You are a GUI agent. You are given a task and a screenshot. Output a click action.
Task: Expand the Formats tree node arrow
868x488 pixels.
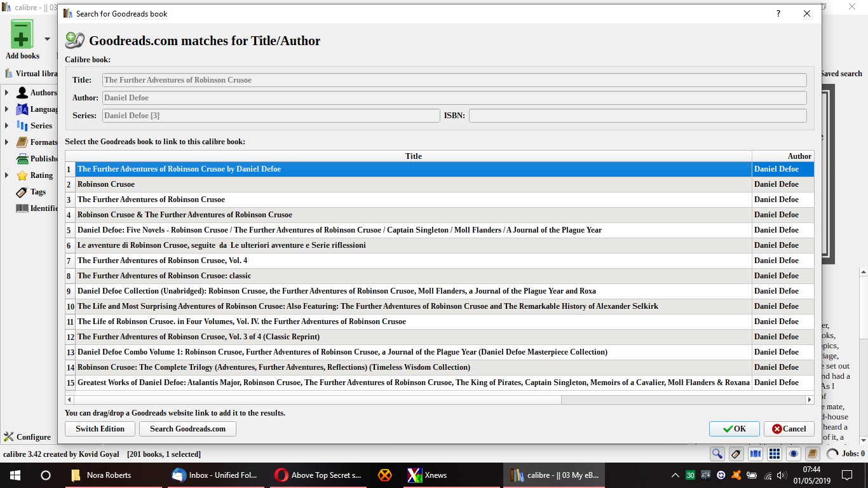tap(6, 142)
